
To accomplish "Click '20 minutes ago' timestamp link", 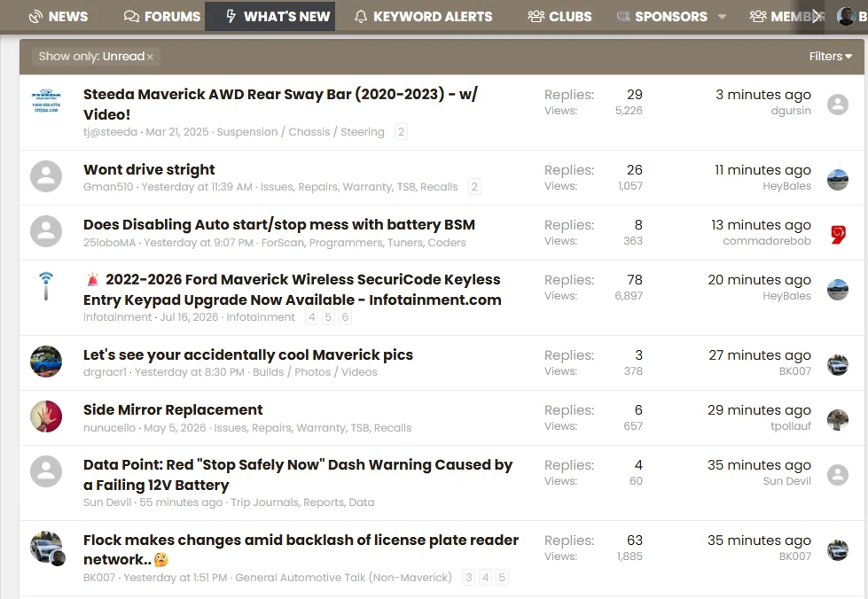I will click(759, 280).
